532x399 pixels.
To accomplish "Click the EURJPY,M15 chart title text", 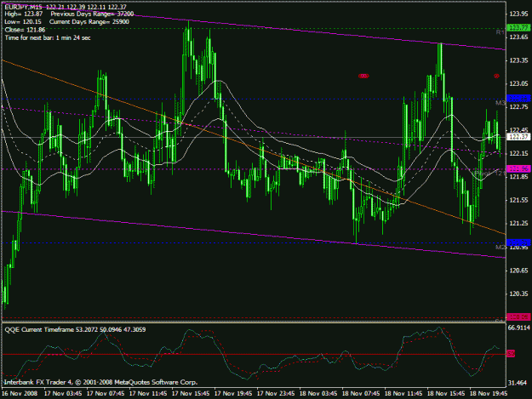I will (23, 7).
